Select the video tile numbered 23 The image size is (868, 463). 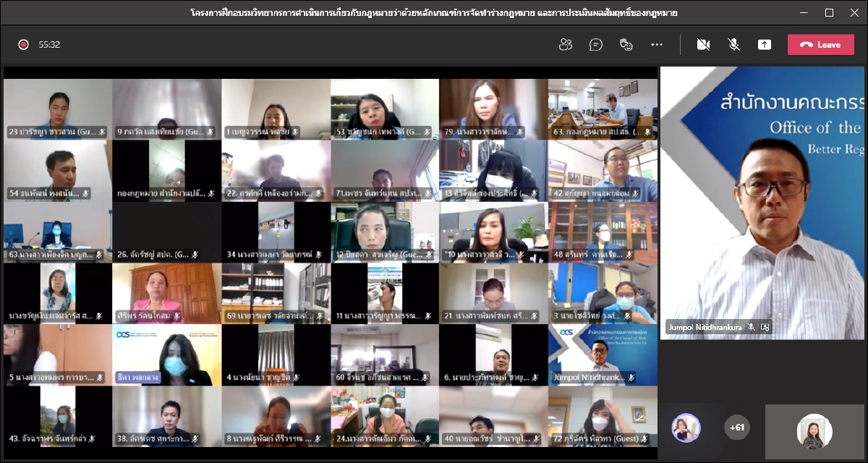[x=58, y=109]
